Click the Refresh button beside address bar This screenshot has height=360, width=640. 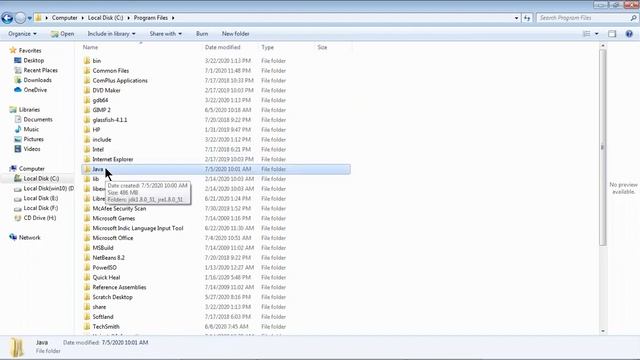click(x=527, y=18)
